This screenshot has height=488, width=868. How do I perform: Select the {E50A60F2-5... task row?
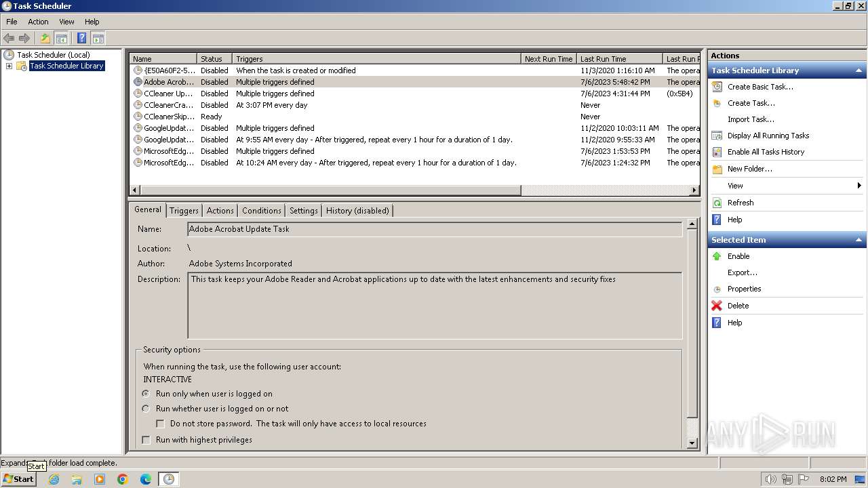(414, 70)
